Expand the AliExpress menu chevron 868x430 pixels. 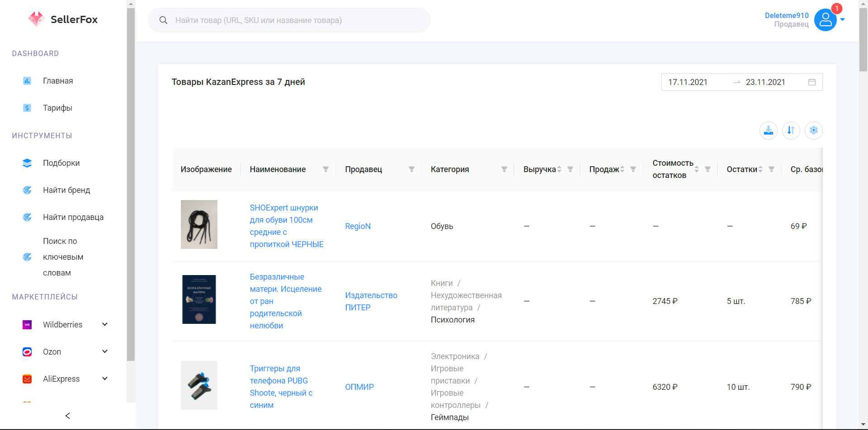[105, 379]
